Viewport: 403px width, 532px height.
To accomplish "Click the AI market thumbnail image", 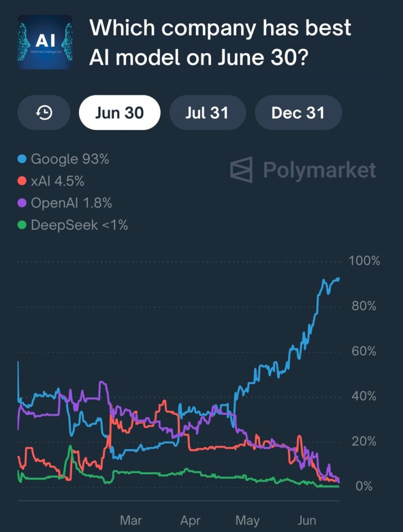I will 45,42.
